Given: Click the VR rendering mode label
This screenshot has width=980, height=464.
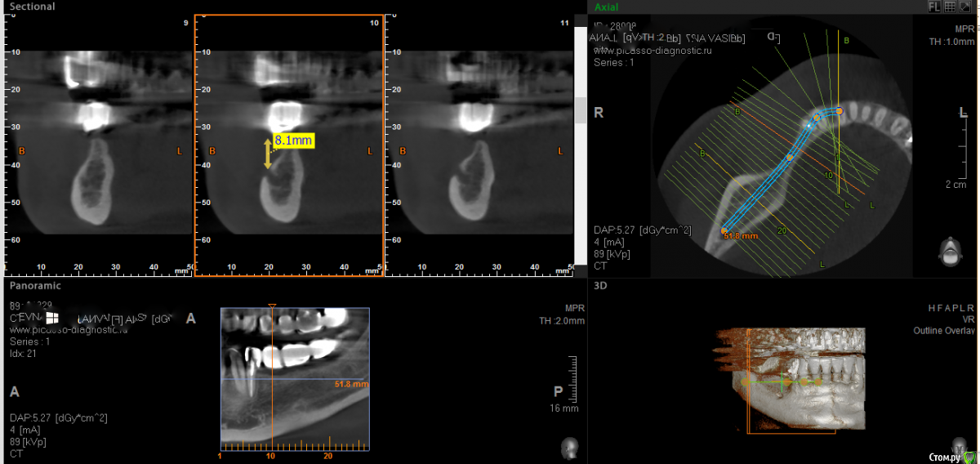Looking at the screenshot, I should click(x=968, y=319).
